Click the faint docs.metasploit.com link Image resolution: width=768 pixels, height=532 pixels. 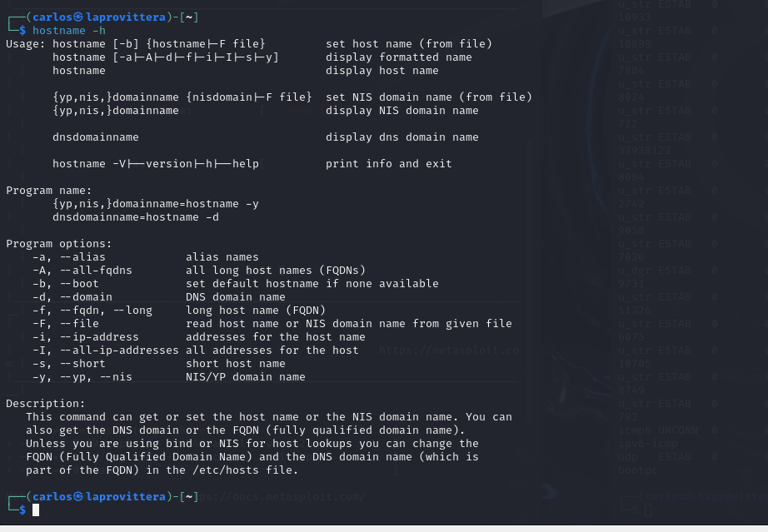282,497
